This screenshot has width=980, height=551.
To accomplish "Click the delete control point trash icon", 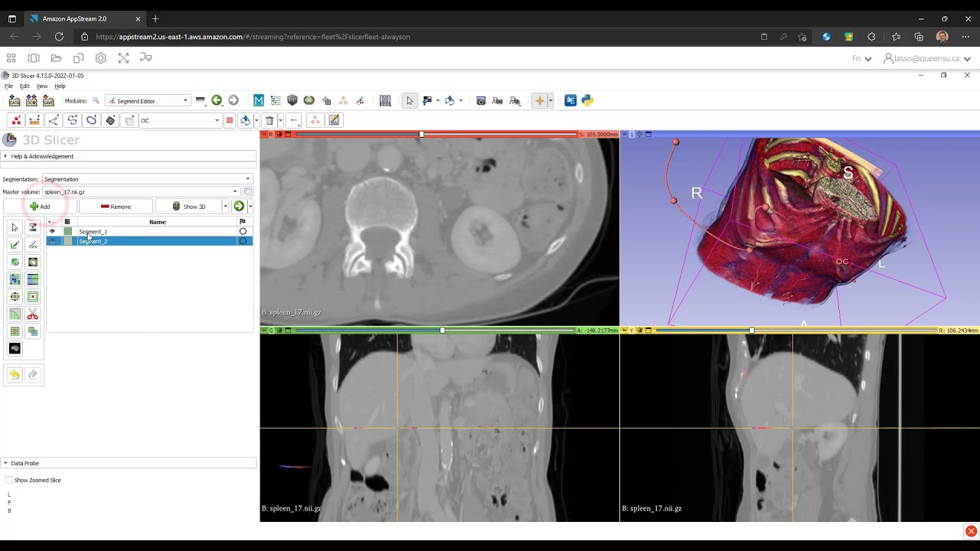I will (x=269, y=120).
